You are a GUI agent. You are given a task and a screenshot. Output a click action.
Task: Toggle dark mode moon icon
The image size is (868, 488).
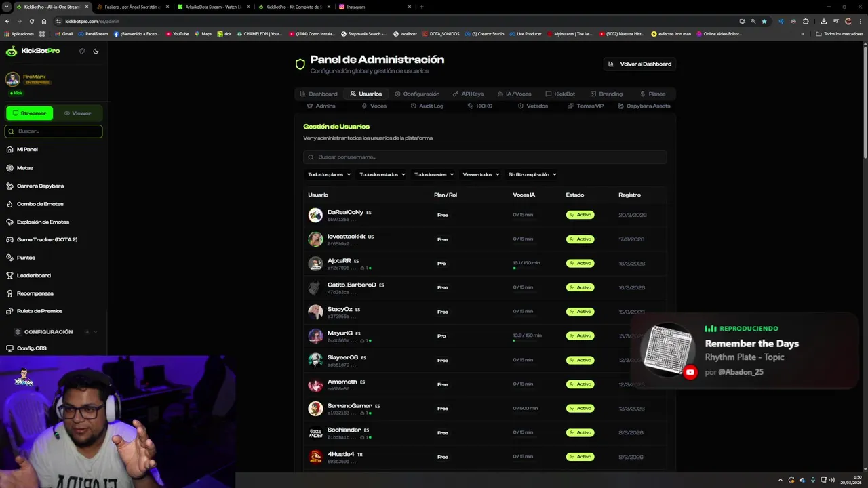pos(96,51)
